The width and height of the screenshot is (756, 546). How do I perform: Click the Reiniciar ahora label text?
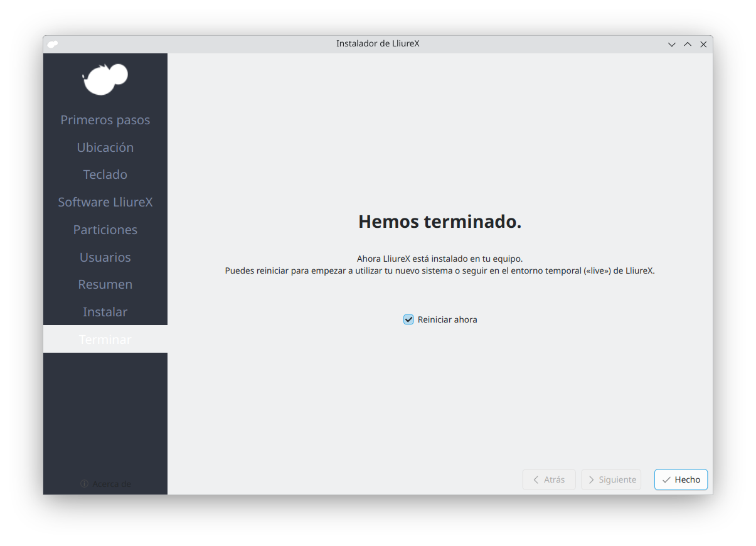(x=447, y=319)
